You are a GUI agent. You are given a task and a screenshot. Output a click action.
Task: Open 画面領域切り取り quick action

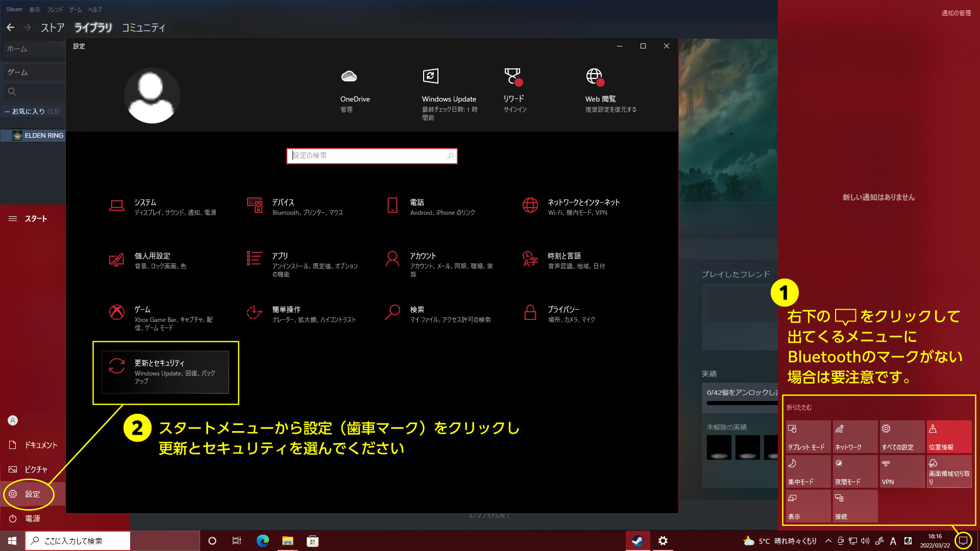tap(949, 471)
